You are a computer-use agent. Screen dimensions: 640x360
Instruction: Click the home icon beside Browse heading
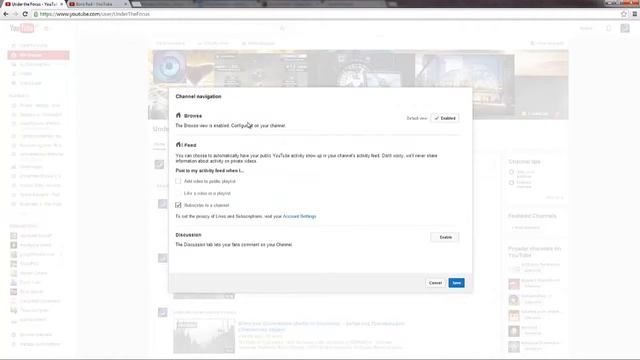pyautogui.click(x=178, y=116)
